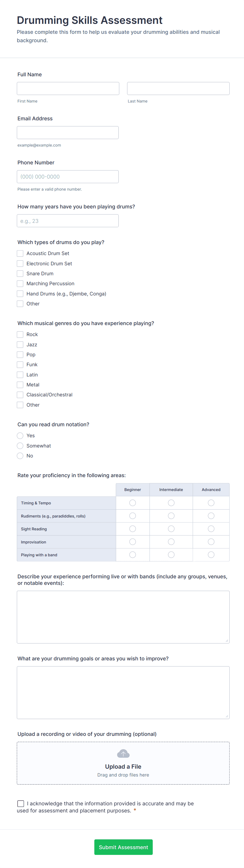The image size is (244, 868).
Task: Check the Metal genre checkbox
Action: [20, 385]
